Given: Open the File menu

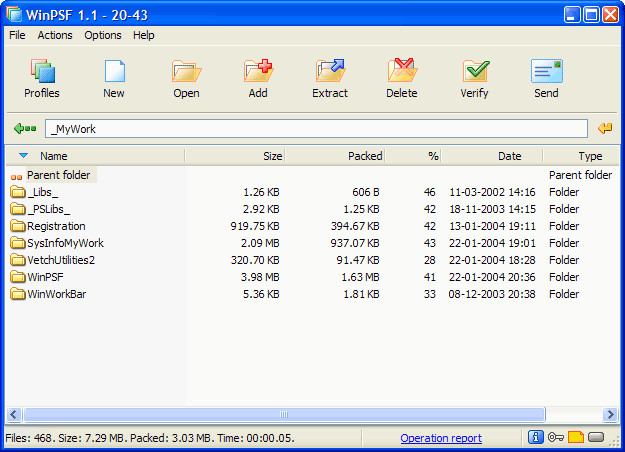Looking at the screenshot, I should (x=17, y=35).
